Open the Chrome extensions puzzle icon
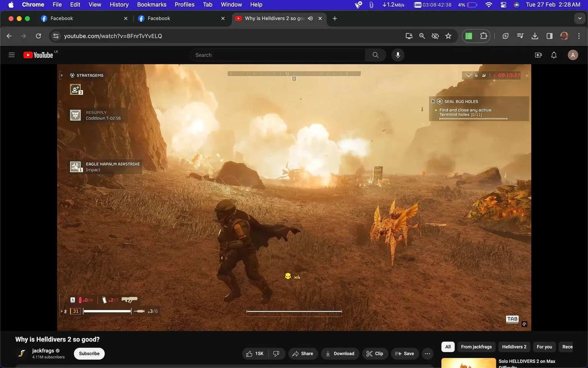The height and width of the screenshot is (368, 588). tap(483, 36)
